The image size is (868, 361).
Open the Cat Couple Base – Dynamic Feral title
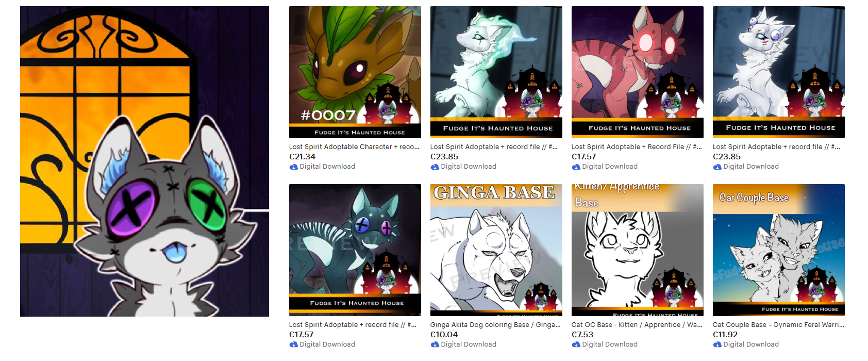[778, 325]
